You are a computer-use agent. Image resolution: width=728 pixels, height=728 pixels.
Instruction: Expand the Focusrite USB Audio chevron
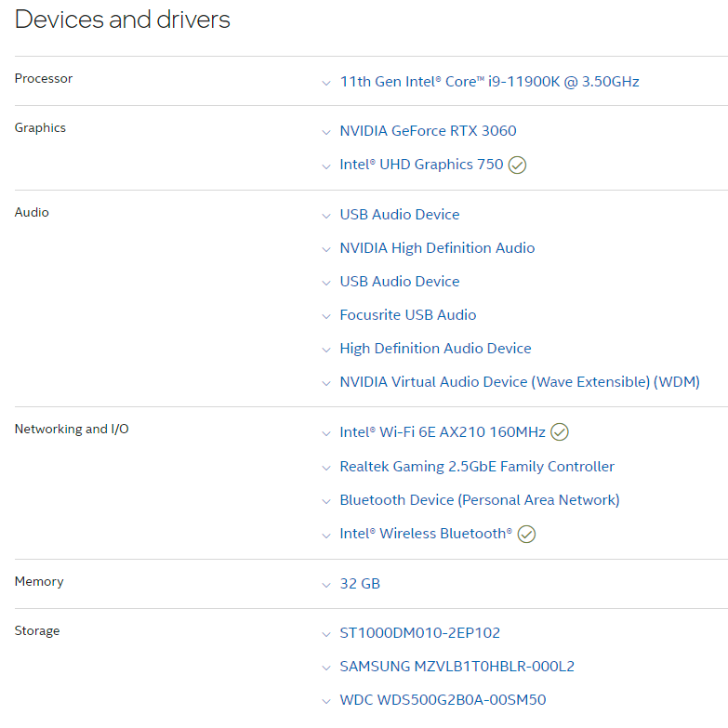point(326,317)
